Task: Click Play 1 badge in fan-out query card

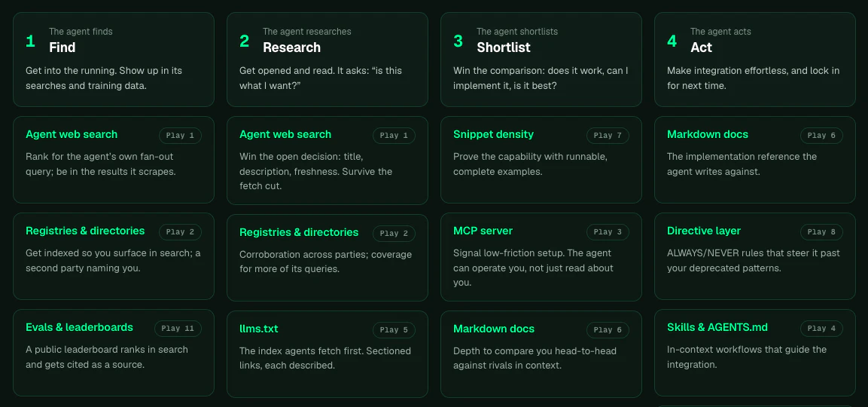Action: point(180,136)
